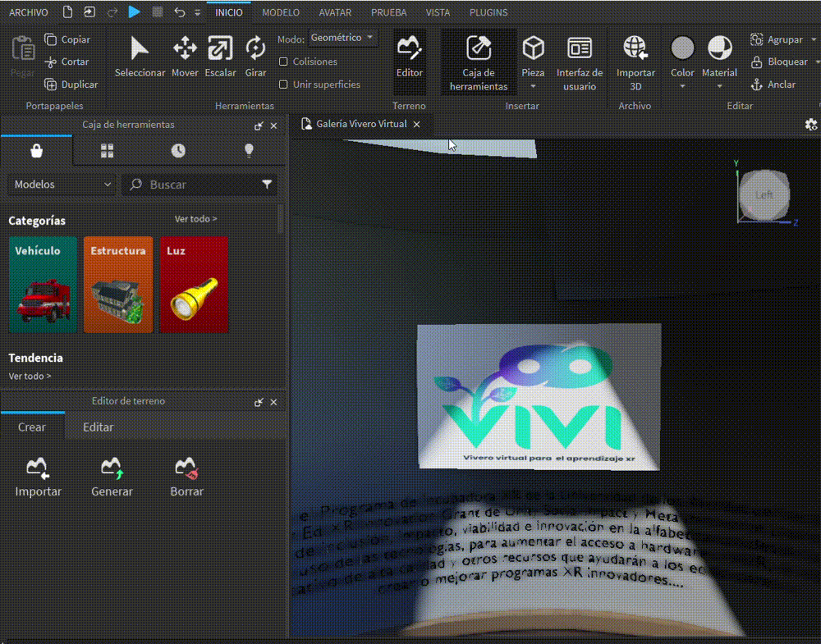
Task: Open the Modo Geométrico dropdown
Action: 342,39
